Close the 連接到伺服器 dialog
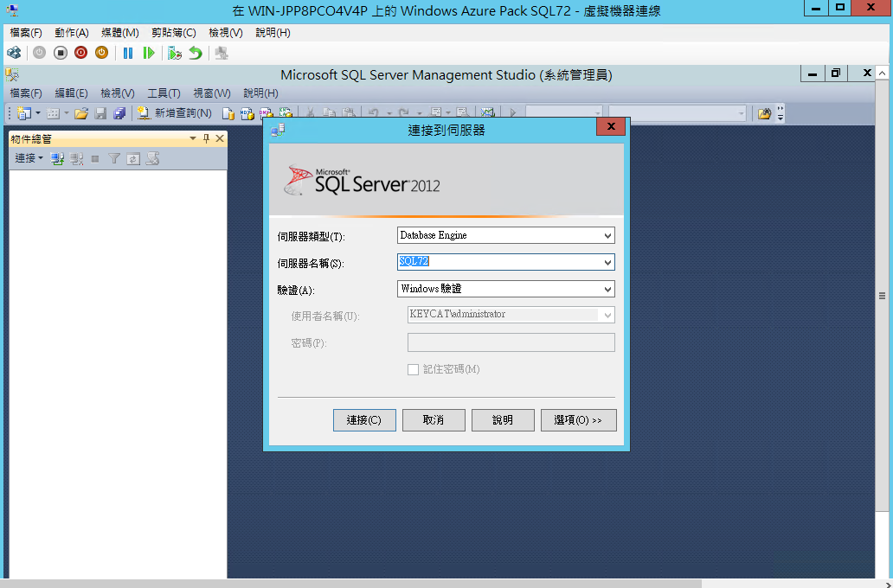This screenshot has height=588, width=893. (611, 126)
